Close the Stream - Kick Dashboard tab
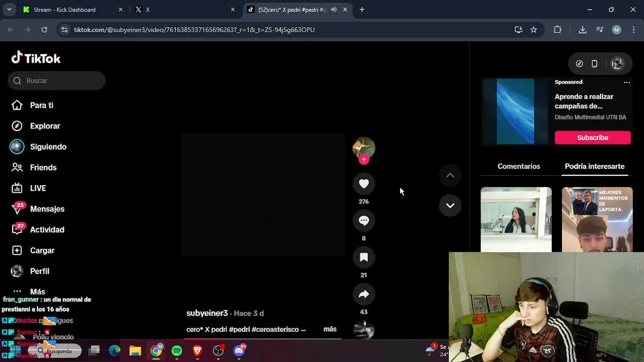 pos(120,10)
